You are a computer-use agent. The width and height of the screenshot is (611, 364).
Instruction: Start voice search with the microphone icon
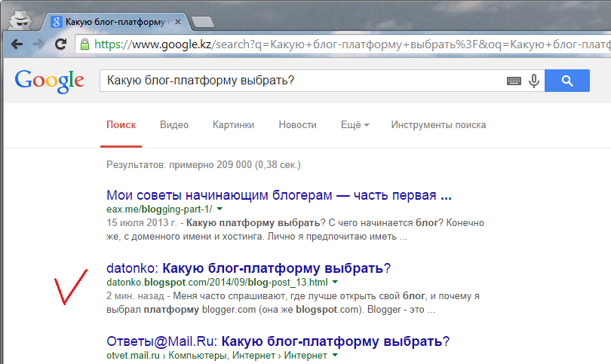click(534, 81)
